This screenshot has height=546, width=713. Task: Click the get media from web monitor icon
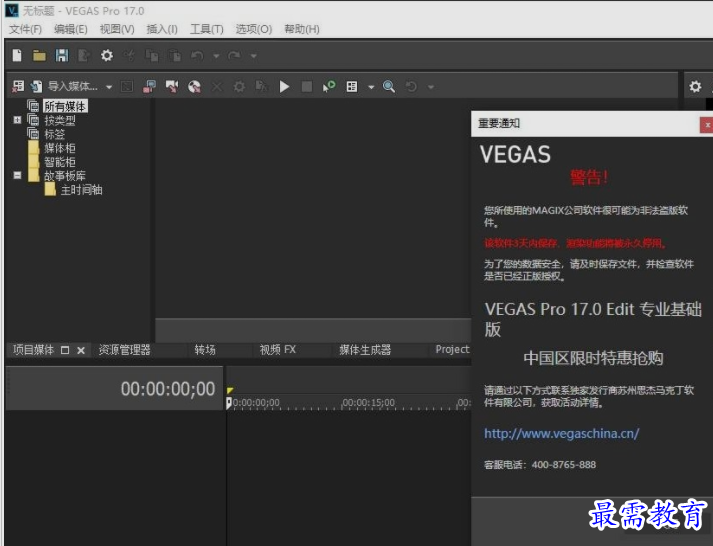click(x=150, y=86)
